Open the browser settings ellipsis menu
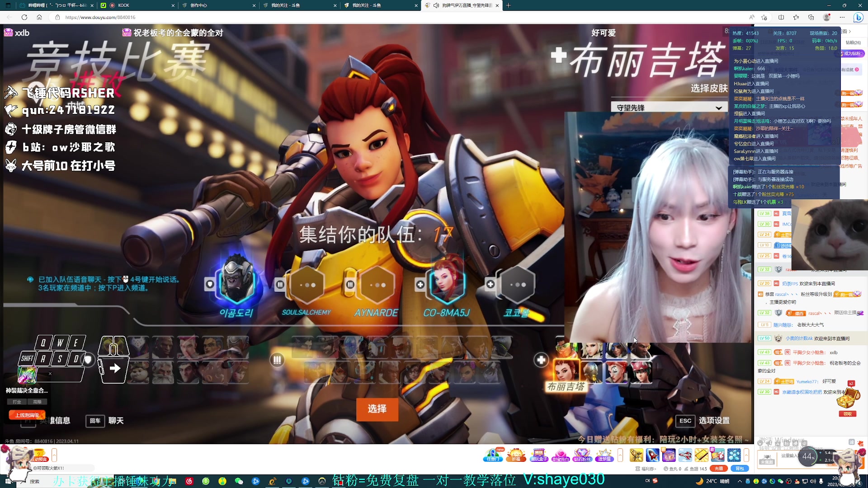The image size is (868, 488). tap(842, 17)
